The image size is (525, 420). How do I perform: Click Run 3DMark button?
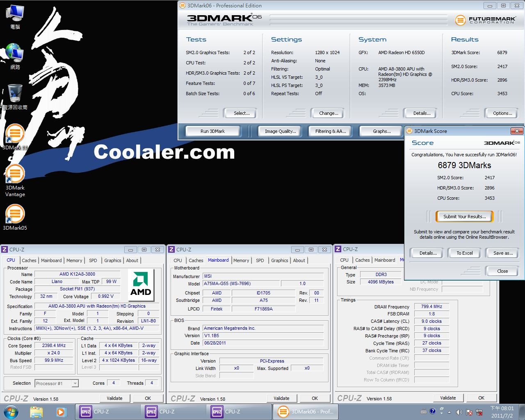click(x=212, y=131)
